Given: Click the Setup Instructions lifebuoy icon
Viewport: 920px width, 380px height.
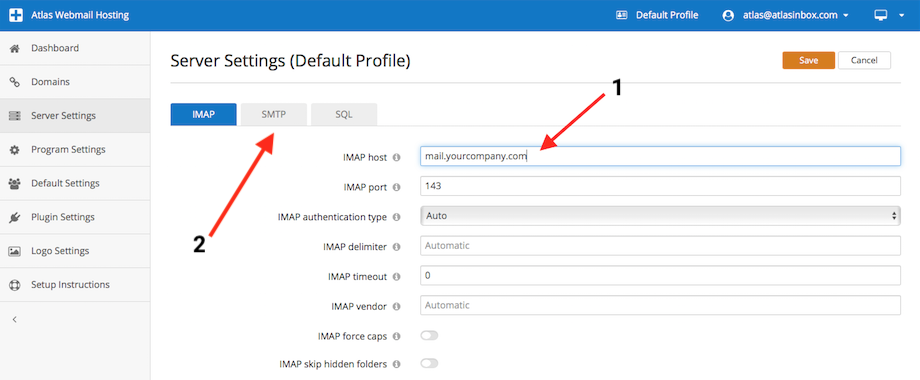Looking at the screenshot, I should [x=15, y=285].
